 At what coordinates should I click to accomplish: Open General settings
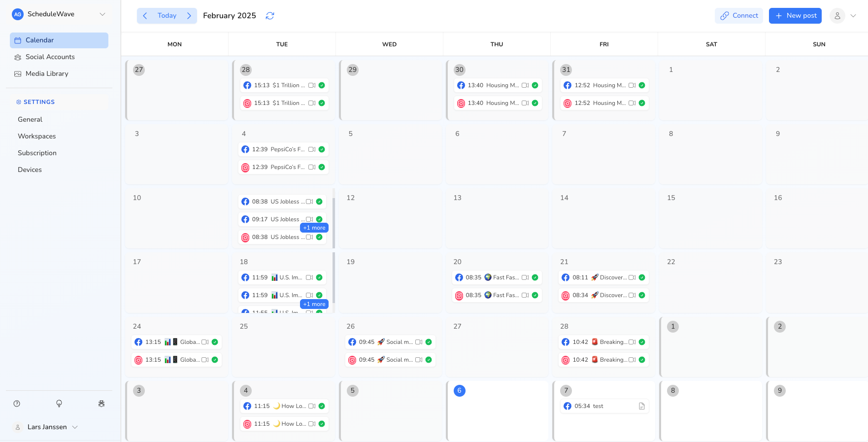coord(30,120)
